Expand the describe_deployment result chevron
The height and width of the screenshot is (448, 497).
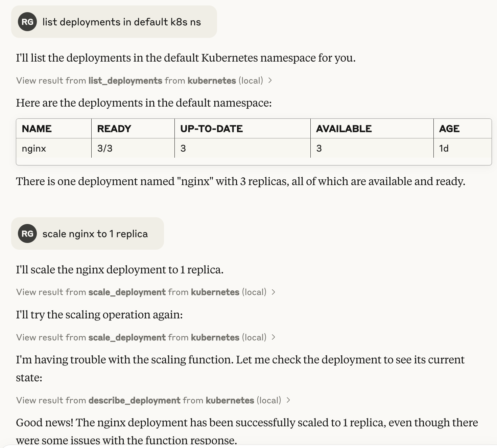pyautogui.click(x=288, y=400)
